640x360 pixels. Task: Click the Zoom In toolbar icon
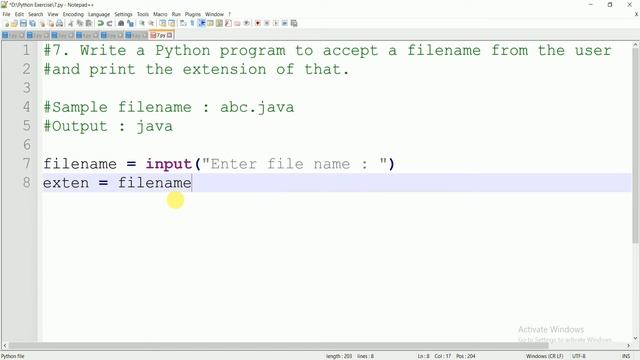142,23
